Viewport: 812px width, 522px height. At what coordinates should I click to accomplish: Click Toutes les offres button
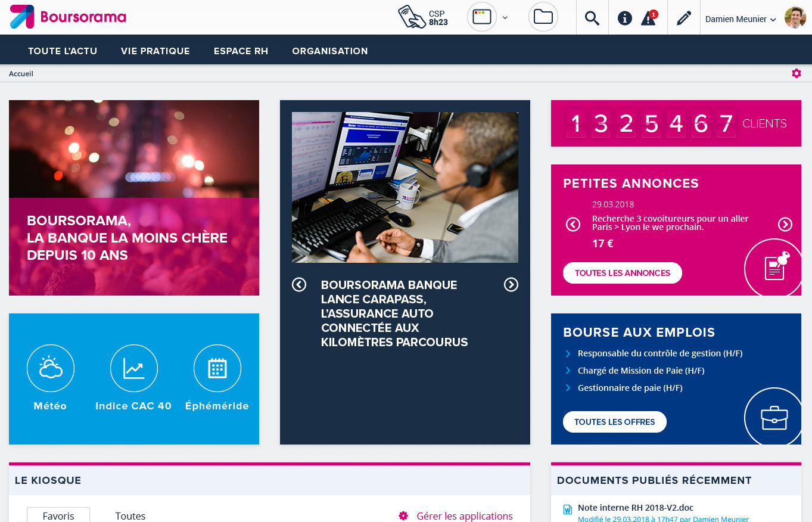(x=615, y=422)
